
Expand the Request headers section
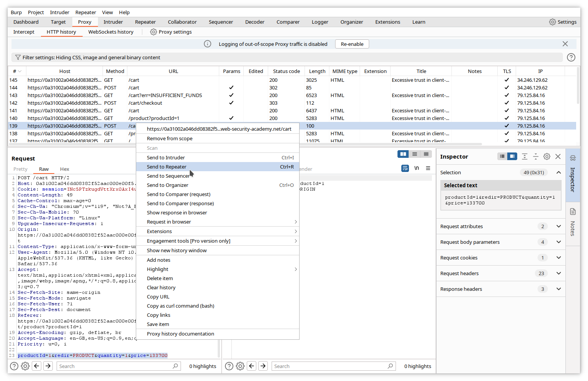559,273
